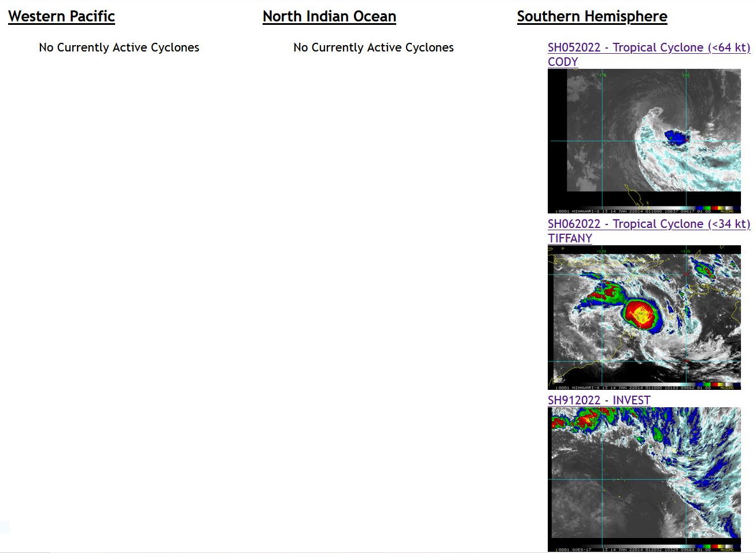Open the SH052022 Tropical Cyclone CODY link
Image resolution: width=756 pixels, height=553 pixels.
coord(648,47)
